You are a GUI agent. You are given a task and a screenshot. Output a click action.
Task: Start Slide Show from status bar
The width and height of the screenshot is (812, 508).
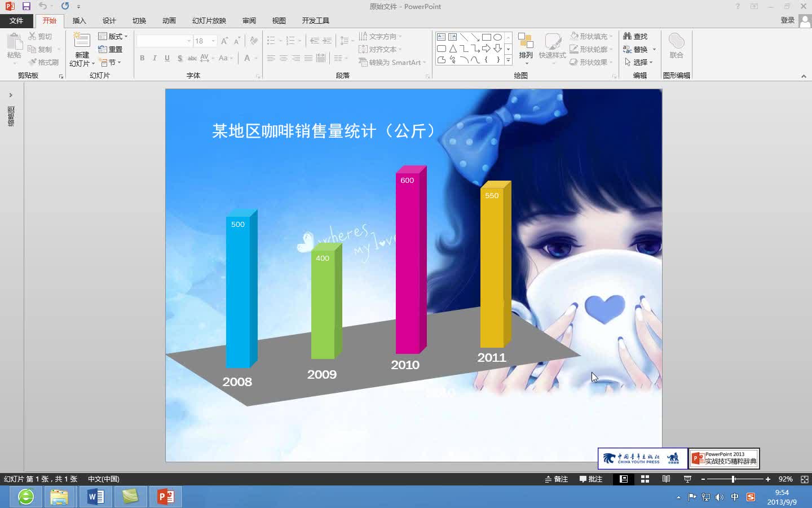click(687, 479)
